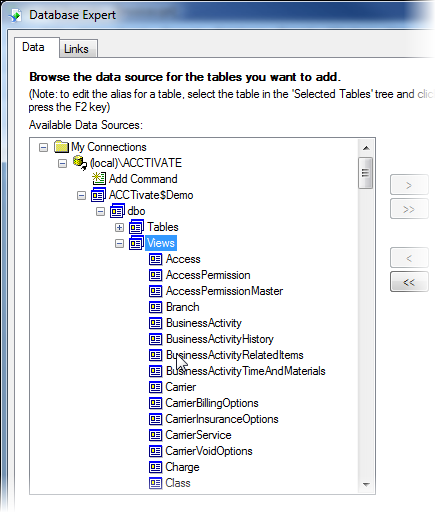Click the Add Command icon
Image resolution: width=436 pixels, height=513 pixels.
click(x=99, y=179)
